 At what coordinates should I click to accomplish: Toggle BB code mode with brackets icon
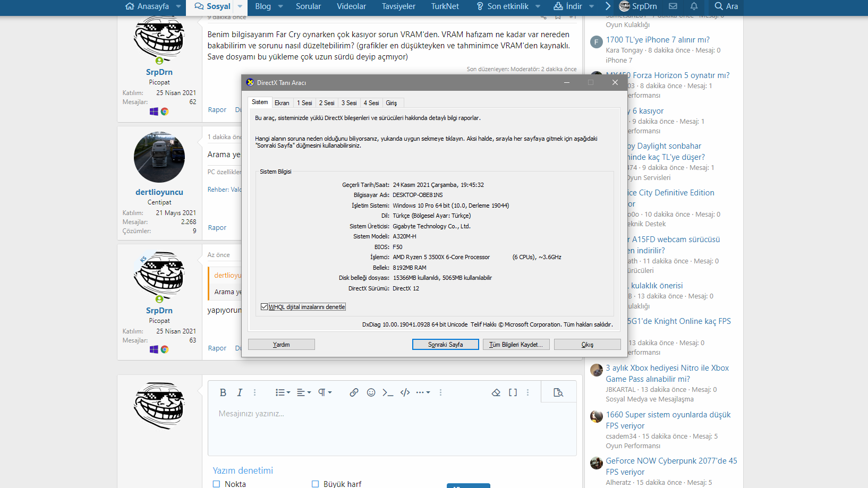click(x=513, y=392)
